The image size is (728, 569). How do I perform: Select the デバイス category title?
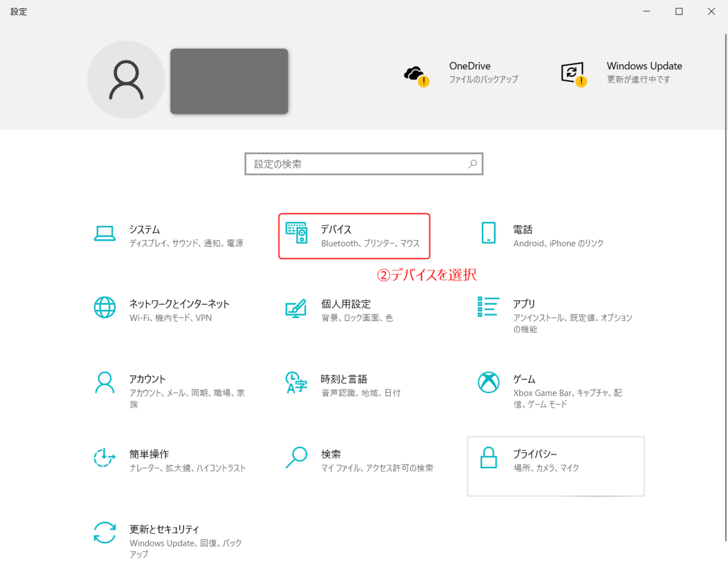point(336,229)
